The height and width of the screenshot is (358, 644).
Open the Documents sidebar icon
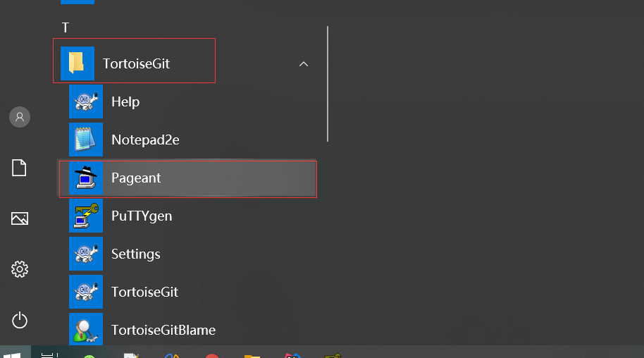[20, 168]
